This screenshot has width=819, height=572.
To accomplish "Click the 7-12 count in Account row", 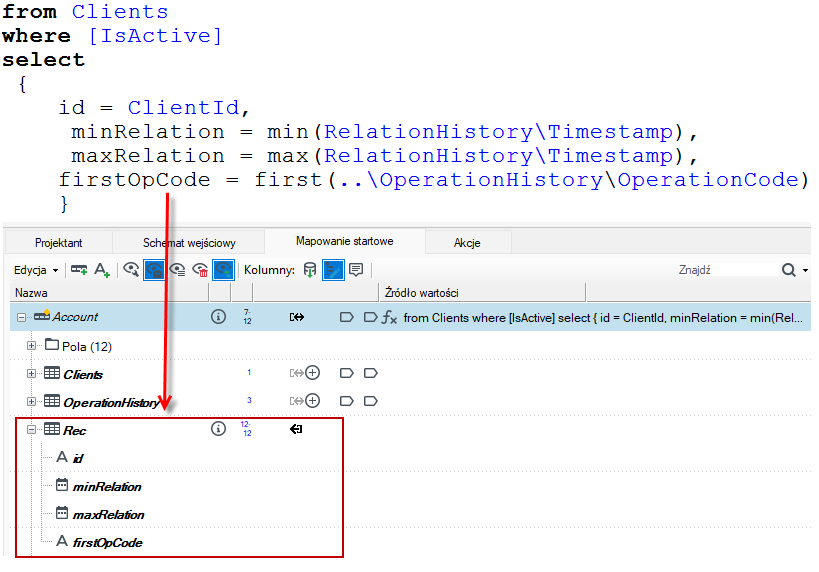I will pos(247,317).
